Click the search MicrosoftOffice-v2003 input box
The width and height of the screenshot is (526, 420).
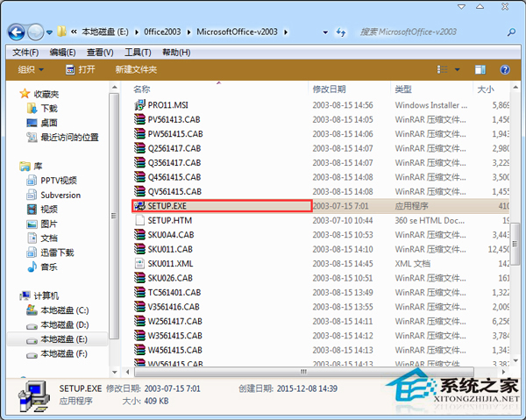click(x=431, y=32)
